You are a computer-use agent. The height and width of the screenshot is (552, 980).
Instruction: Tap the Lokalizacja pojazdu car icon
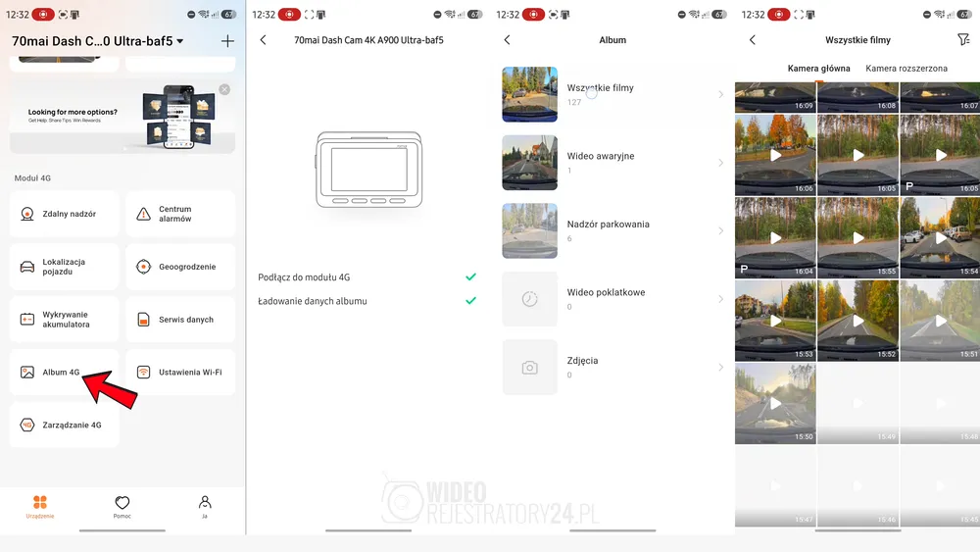click(26, 267)
